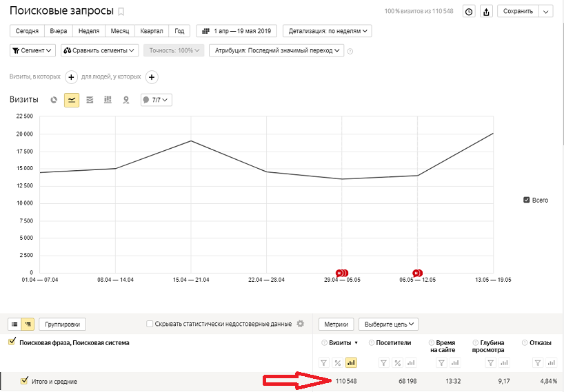Open Группировки settings

(62, 324)
